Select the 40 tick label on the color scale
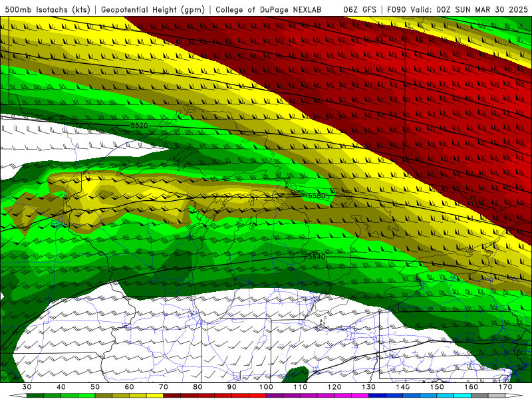 [x=61, y=387]
